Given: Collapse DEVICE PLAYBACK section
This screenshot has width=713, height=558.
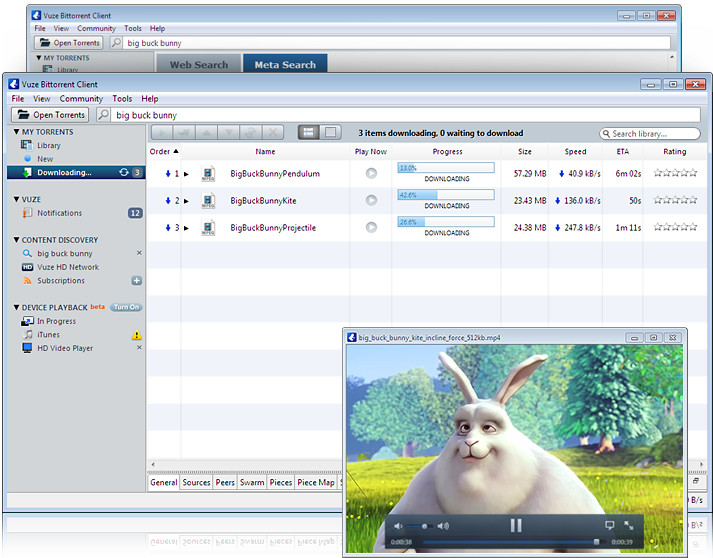Looking at the screenshot, I should tap(16, 307).
